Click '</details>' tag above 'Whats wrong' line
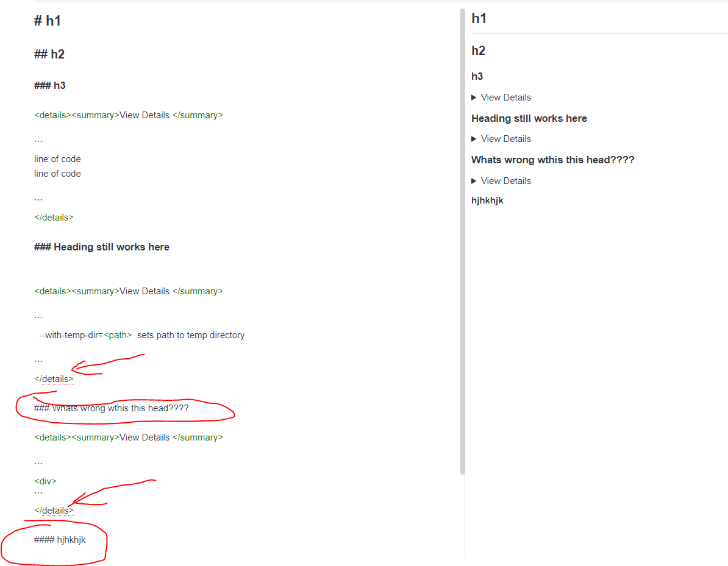This screenshot has width=728, height=566. tap(54, 379)
